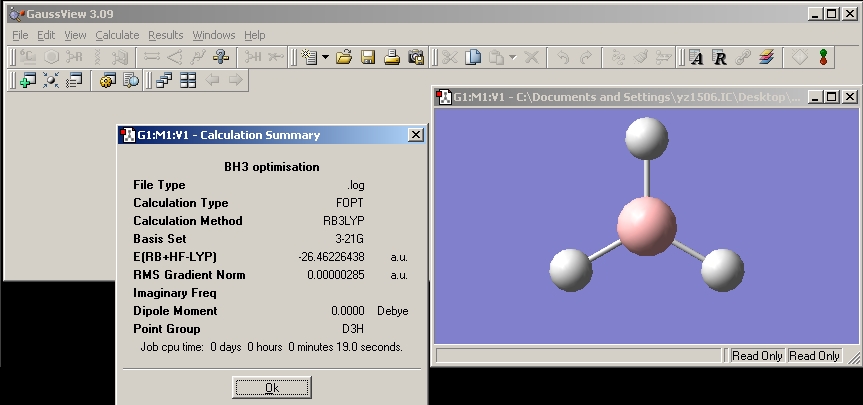Image resolution: width=863 pixels, height=405 pixels.
Task: Open the Redundant Coordinate Editor (R icon)
Action: pos(719,57)
